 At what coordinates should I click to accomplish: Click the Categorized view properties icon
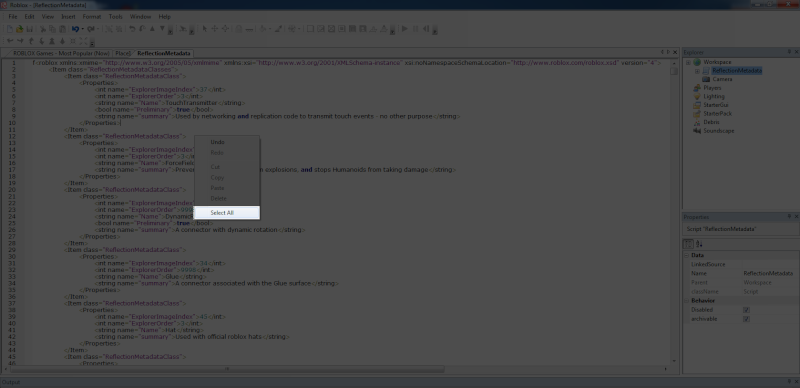[x=688, y=244]
